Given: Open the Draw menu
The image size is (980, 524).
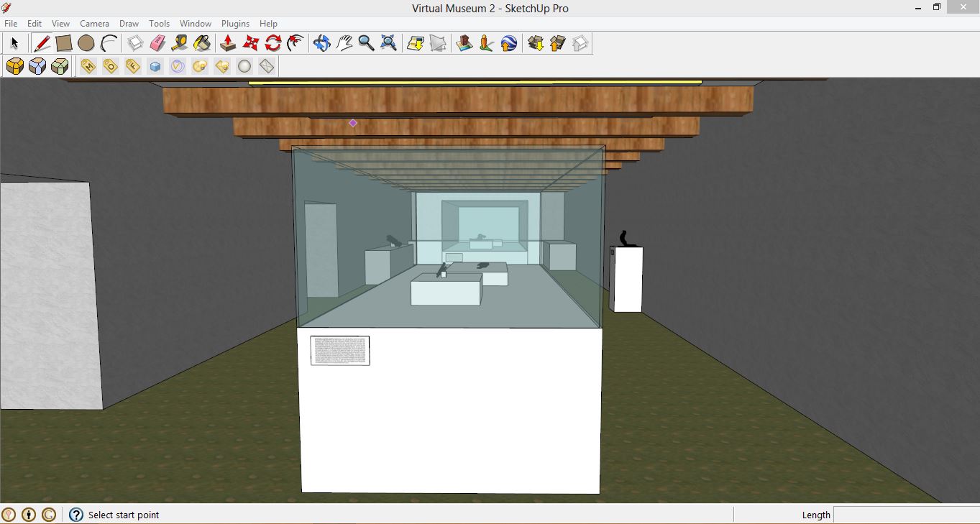Looking at the screenshot, I should [x=129, y=24].
